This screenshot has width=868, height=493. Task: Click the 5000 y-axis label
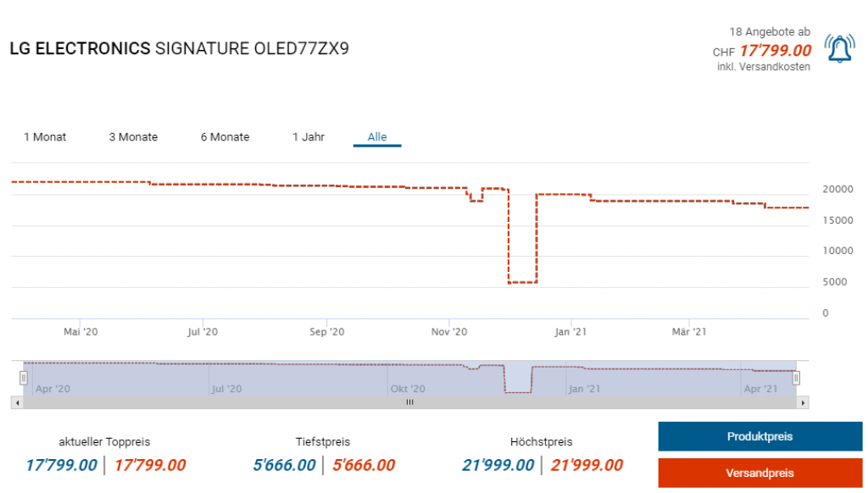835,282
